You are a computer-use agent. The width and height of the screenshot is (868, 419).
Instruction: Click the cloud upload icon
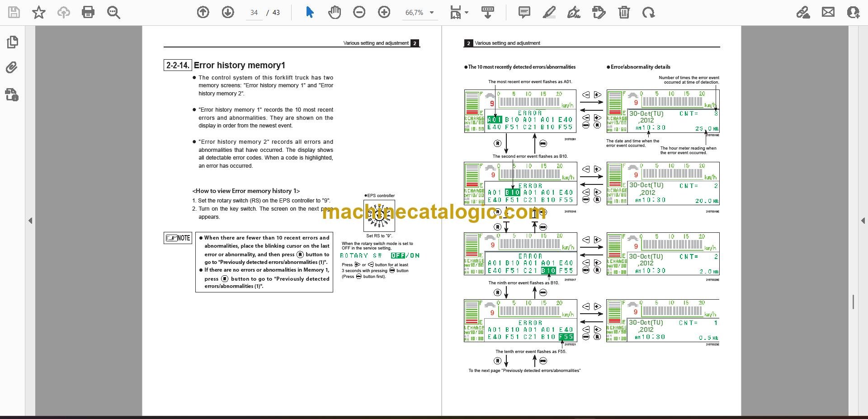click(63, 12)
